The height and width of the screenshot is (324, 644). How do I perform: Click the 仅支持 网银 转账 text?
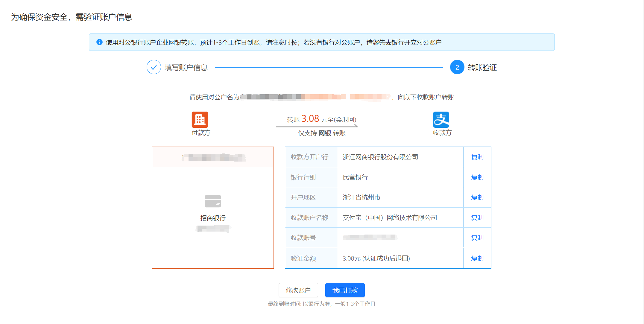click(x=322, y=133)
